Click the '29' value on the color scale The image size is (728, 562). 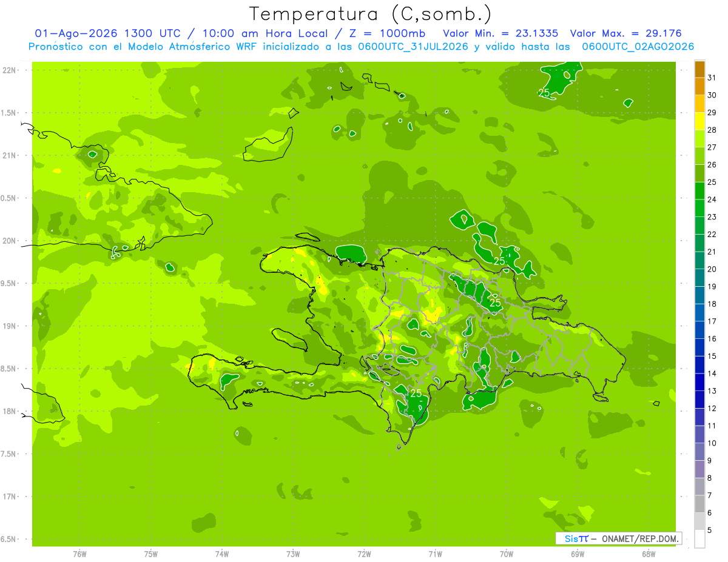coord(712,112)
